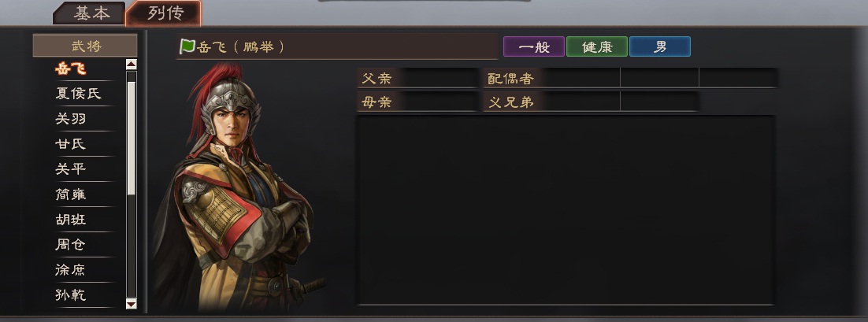The height and width of the screenshot is (322, 868).
Task: Click the green flag icon beside 岳飞
Action: click(187, 46)
